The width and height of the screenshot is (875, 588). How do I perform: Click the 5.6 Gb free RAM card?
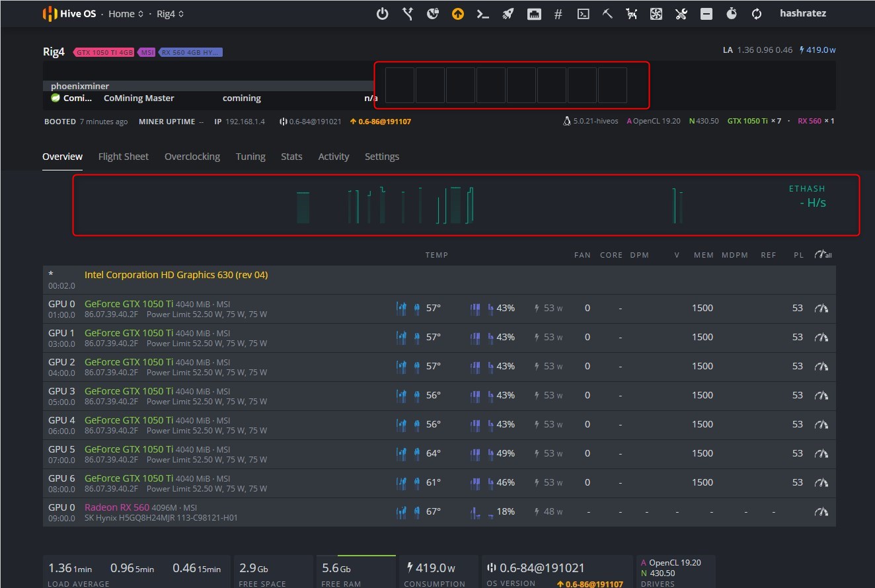[356, 571]
